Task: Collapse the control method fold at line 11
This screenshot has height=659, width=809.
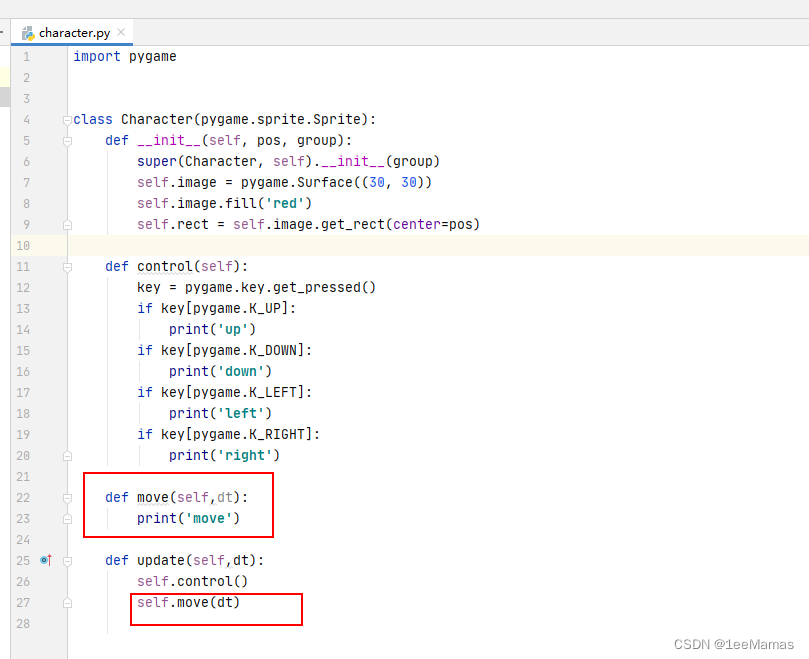Action: (67, 267)
